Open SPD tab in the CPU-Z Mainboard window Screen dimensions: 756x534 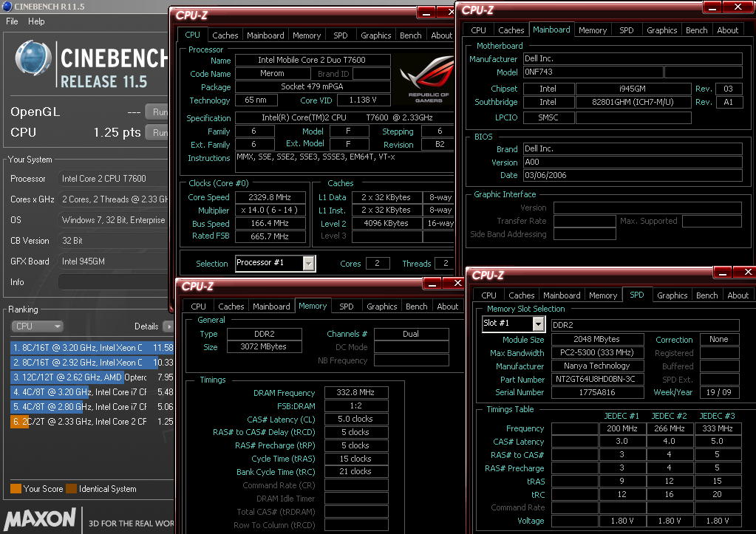(626, 30)
